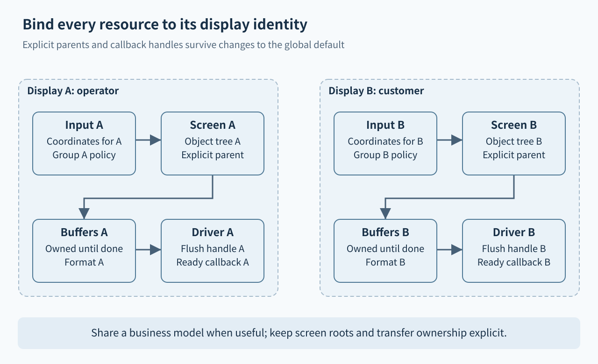The image size is (598, 364).
Task: Select the subtitle about explicit parents and callback handles
Action: pyautogui.click(x=184, y=45)
